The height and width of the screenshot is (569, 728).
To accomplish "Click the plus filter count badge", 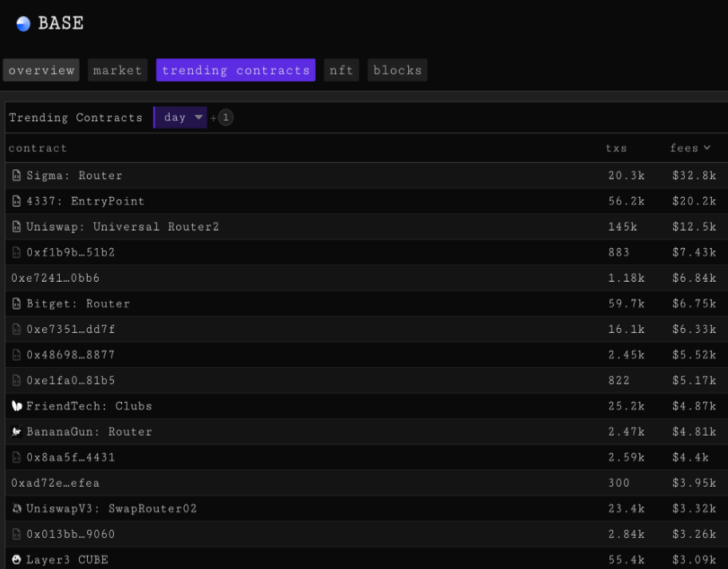I will tap(226, 117).
